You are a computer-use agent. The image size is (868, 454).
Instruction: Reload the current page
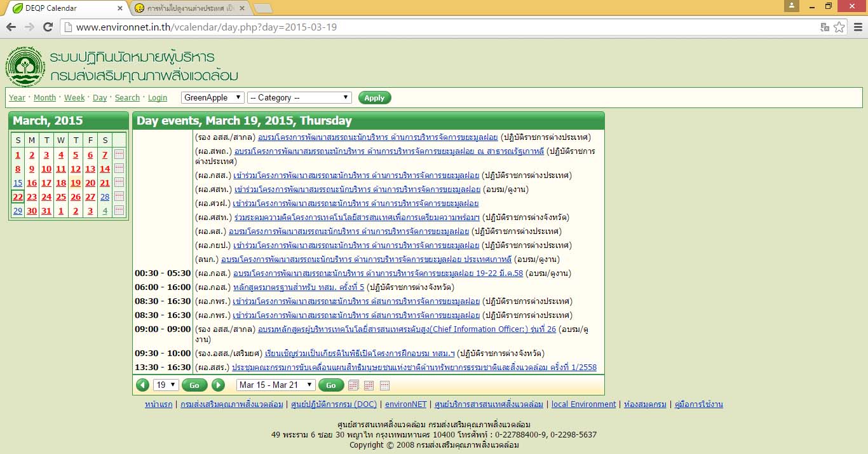48,27
